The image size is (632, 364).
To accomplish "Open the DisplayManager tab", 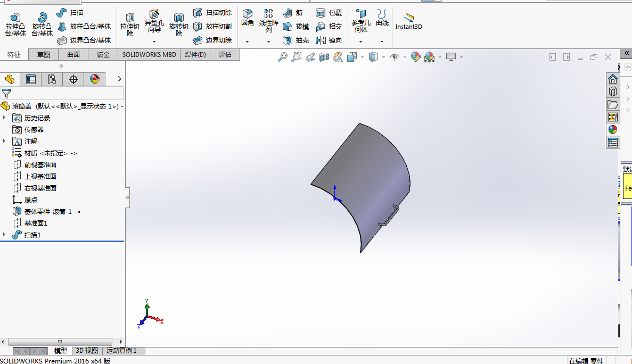I will point(95,79).
